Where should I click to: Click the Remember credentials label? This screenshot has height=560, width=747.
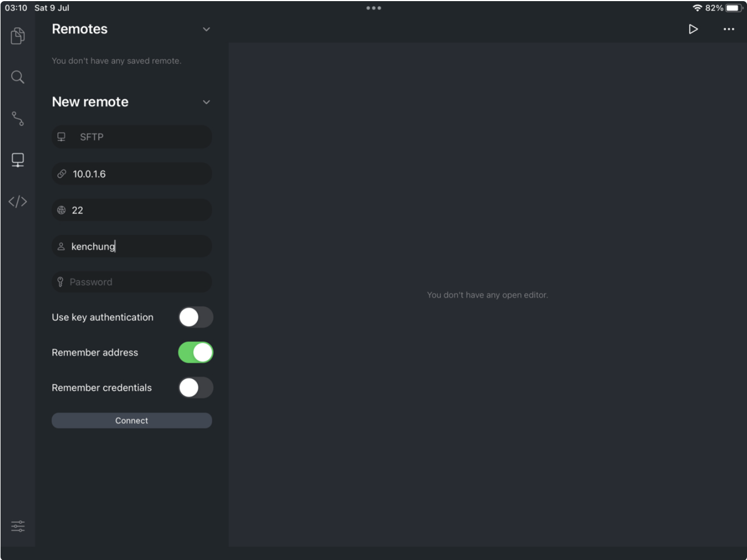(102, 387)
